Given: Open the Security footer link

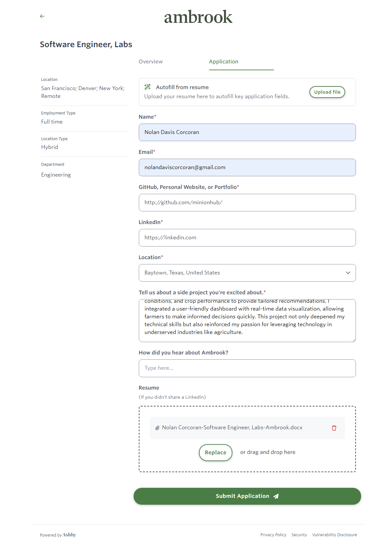Looking at the screenshot, I should (x=299, y=535).
